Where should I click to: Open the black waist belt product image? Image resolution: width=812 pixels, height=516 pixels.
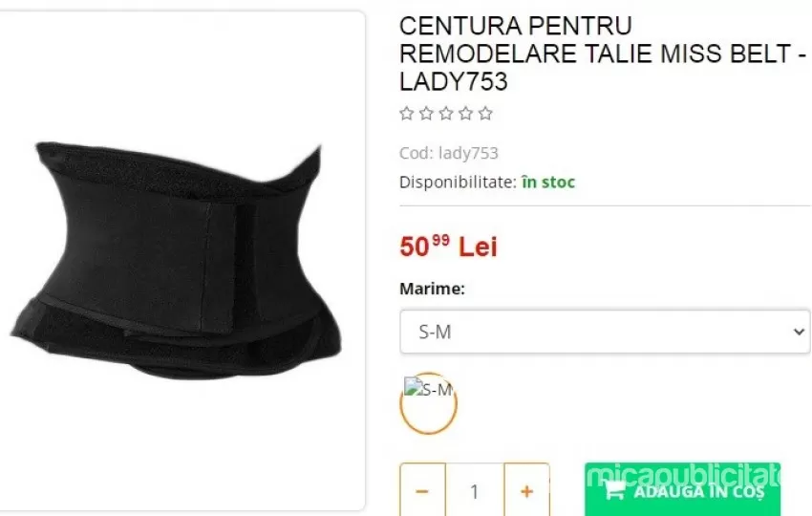point(176,260)
